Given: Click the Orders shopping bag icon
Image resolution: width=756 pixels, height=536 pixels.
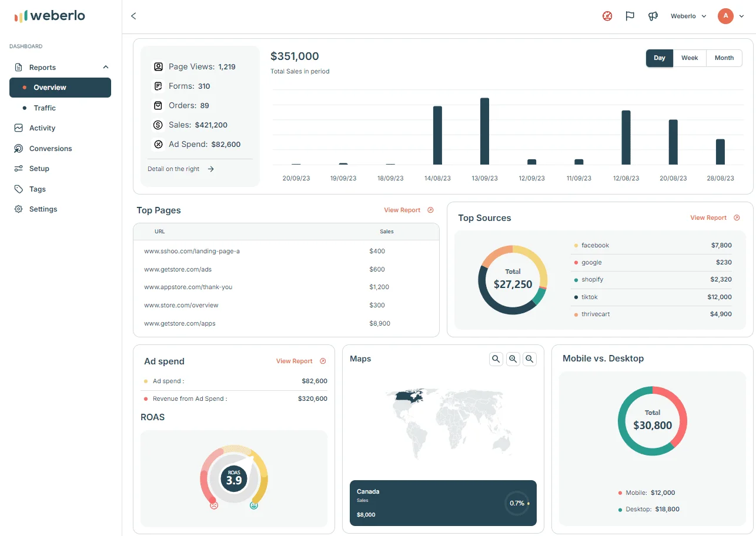Looking at the screenshot, I should pos(158,105).
